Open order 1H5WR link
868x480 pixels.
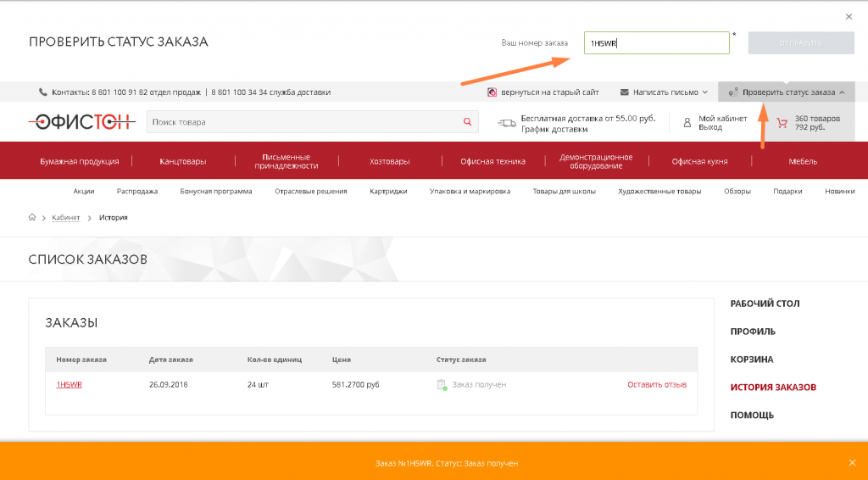click(69, 384)
